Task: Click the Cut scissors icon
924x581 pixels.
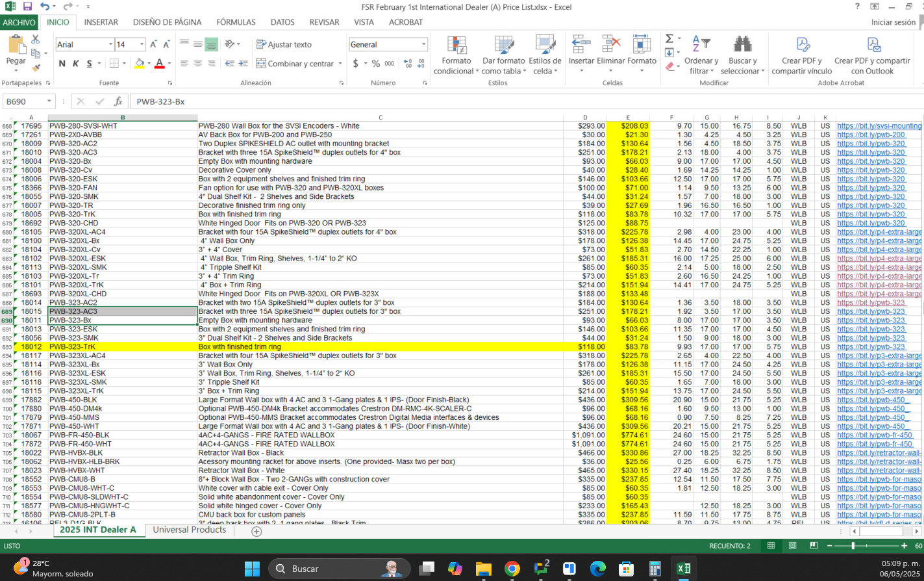Action: click(x=36, y=40)
